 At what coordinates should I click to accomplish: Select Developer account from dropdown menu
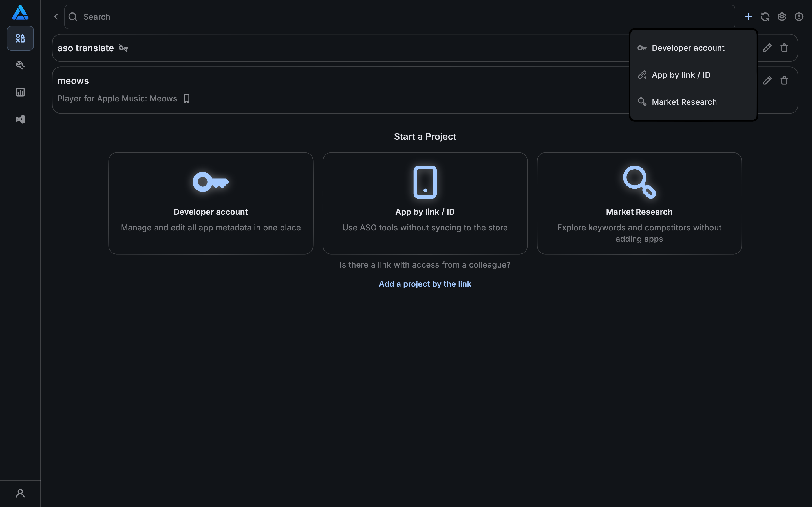(x=688, y=48)
